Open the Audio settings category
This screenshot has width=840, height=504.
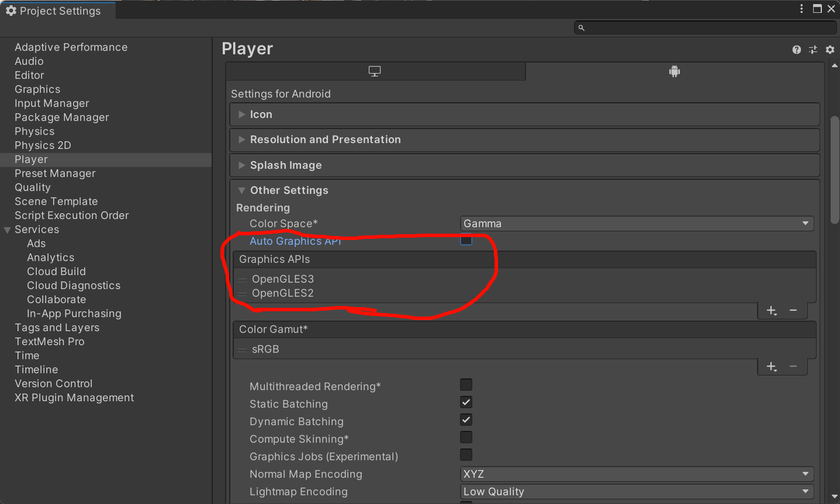click(x=29, y=61)
